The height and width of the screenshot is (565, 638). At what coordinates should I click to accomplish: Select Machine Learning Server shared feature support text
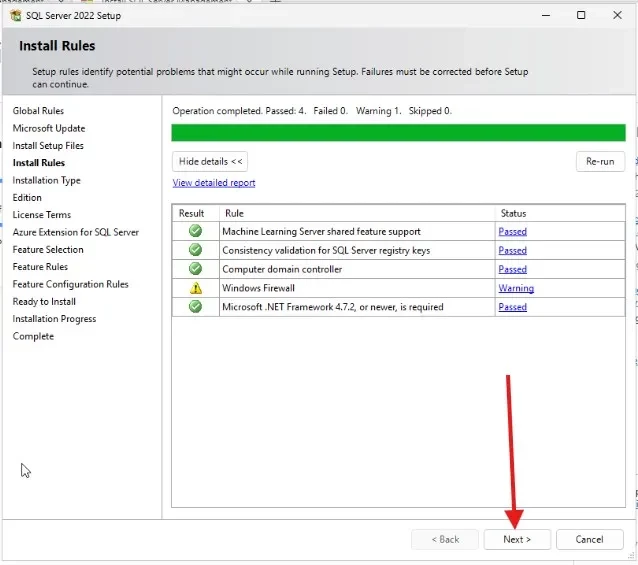(x=321, y=231)
